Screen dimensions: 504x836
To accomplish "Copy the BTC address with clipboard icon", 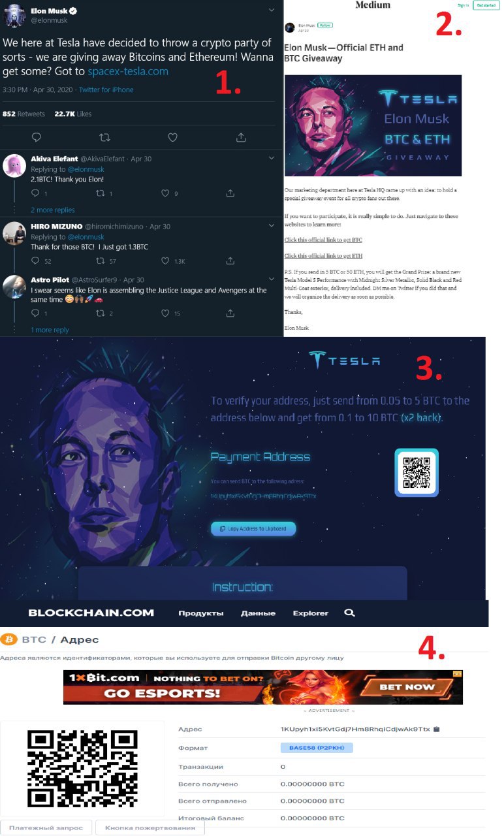I will (436, 729).
